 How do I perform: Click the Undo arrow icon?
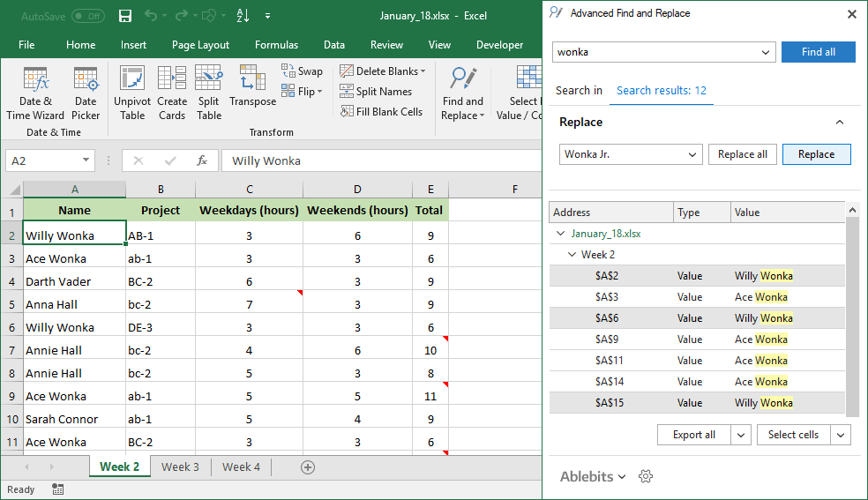point(151,16)
